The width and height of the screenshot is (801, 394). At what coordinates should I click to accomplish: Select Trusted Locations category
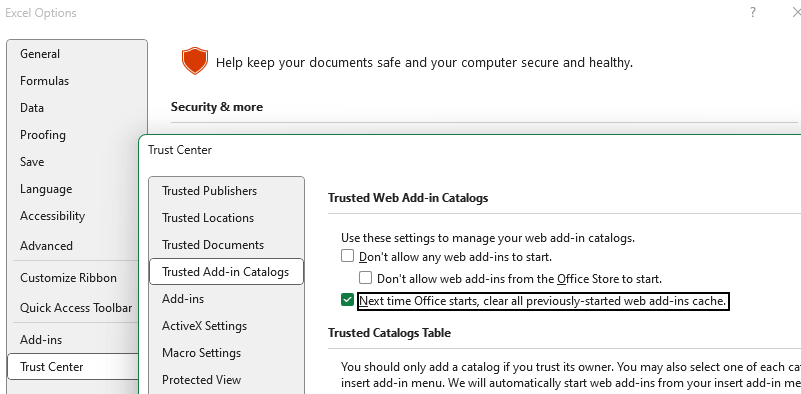point(208,218)
